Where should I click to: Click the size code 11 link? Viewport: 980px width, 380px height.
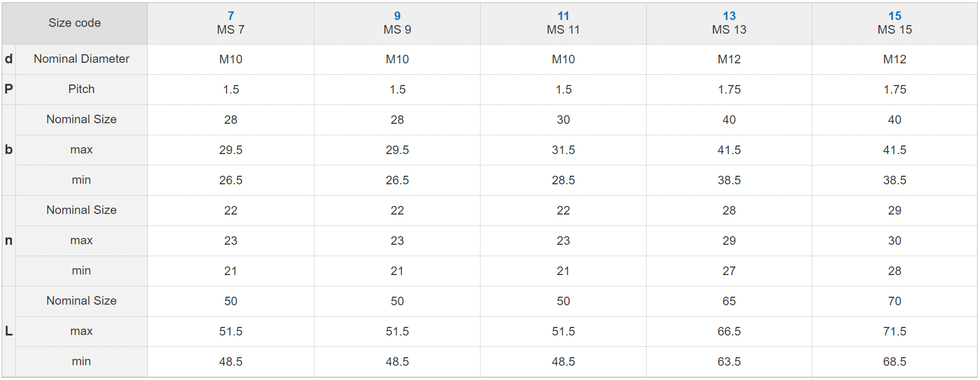(563, 16)
